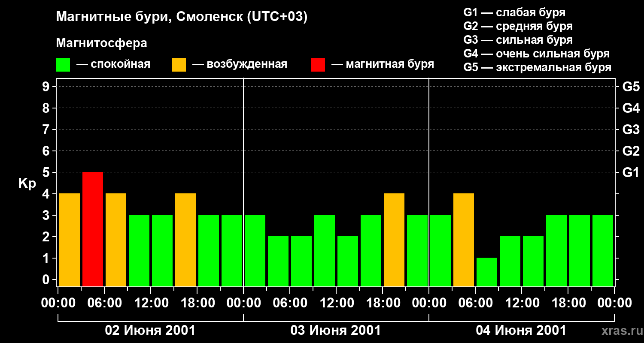The image size is (644, 343).
Task: Click the 'G3 — сильная буря' legend entry
Action: 518,40
